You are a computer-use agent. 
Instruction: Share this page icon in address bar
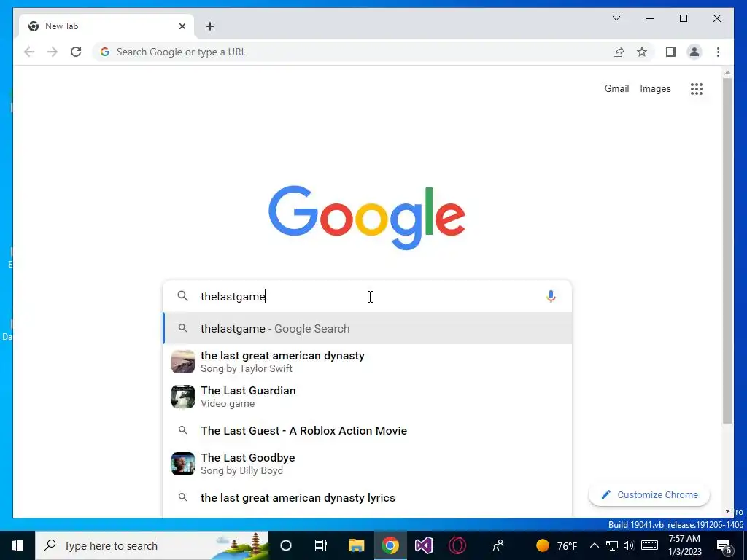click(x=619, y=52)
